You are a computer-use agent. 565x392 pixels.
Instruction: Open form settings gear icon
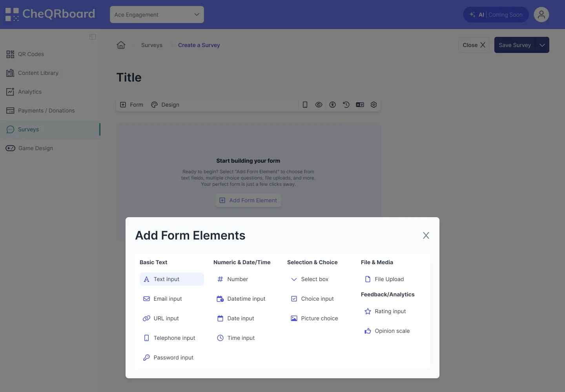(x=374, y=105)
